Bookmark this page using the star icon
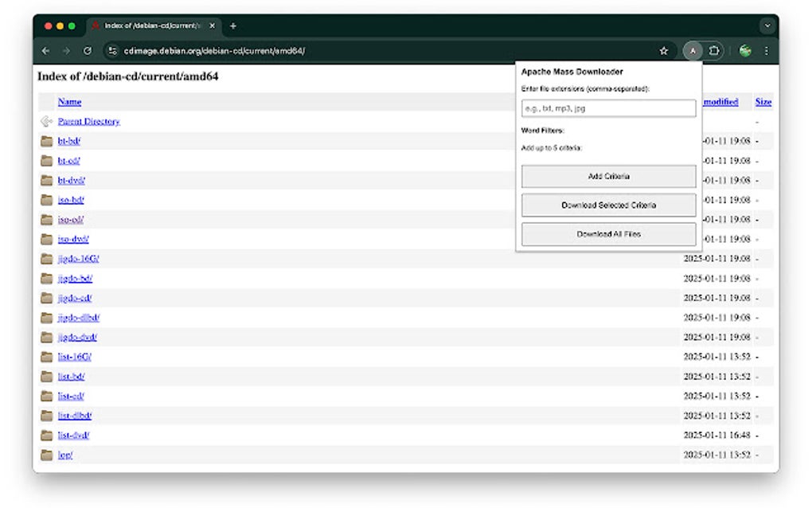This screenshot has height=508, width=812. point(663,50)
